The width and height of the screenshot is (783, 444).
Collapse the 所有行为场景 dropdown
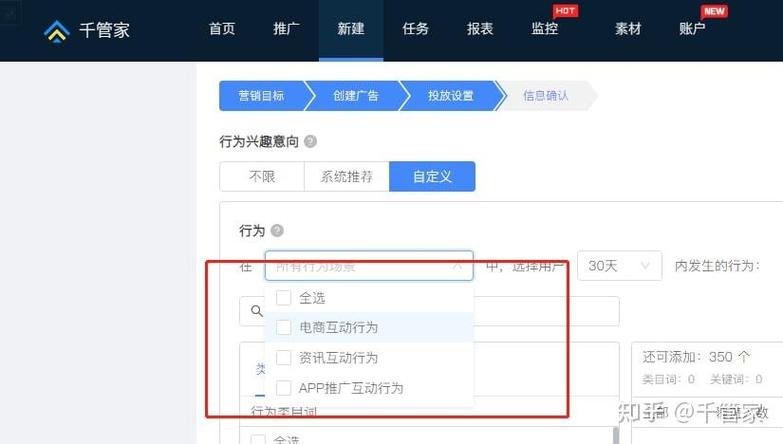coord(369,266)
